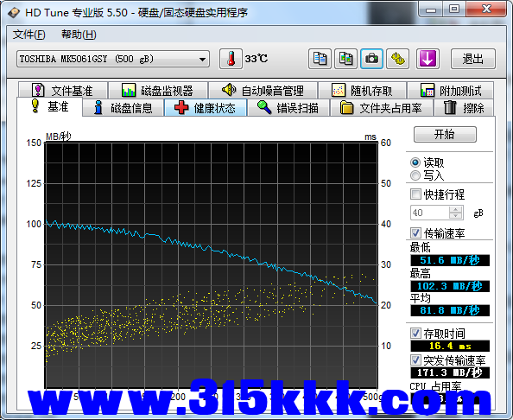Click the copy screenshot to clipboard icon
The height and width of the screenshot is (420, 513).
pos(345,59)
